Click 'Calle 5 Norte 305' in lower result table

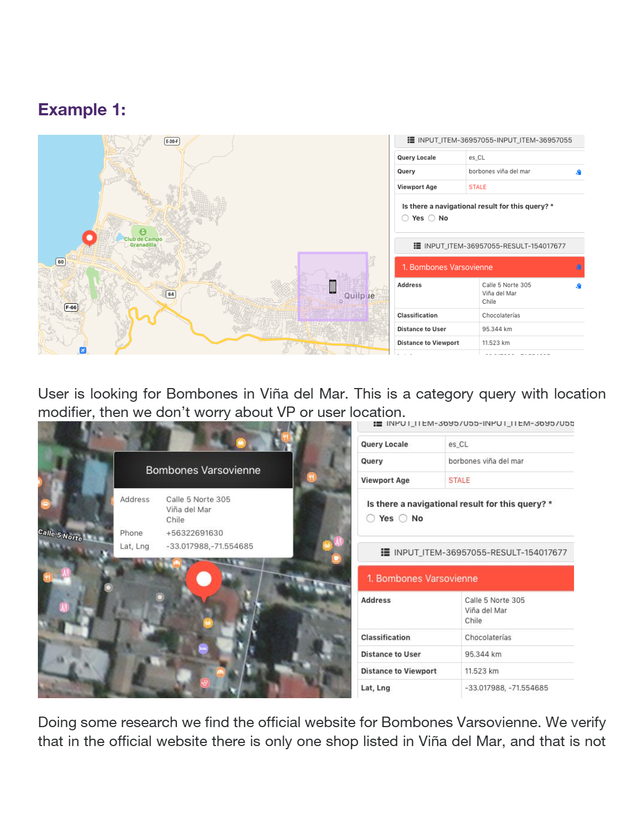[x=495, y=600]
